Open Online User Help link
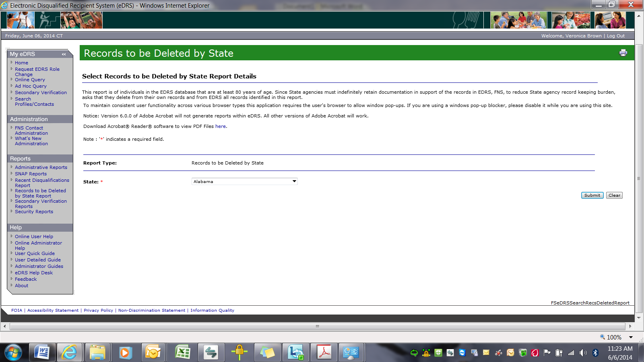Screen dimensions: 644x362 [34, 237]
